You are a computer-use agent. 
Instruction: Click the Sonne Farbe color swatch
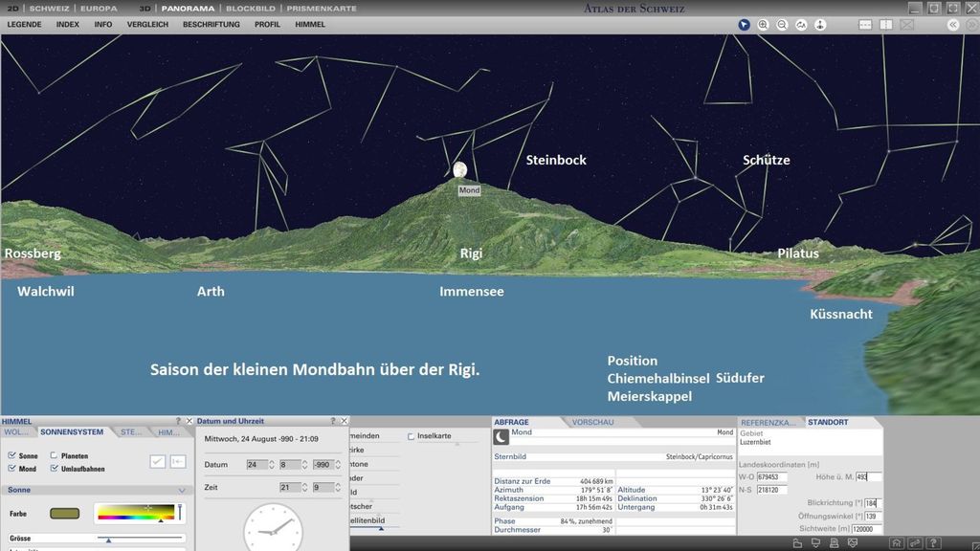pos(64,514)
